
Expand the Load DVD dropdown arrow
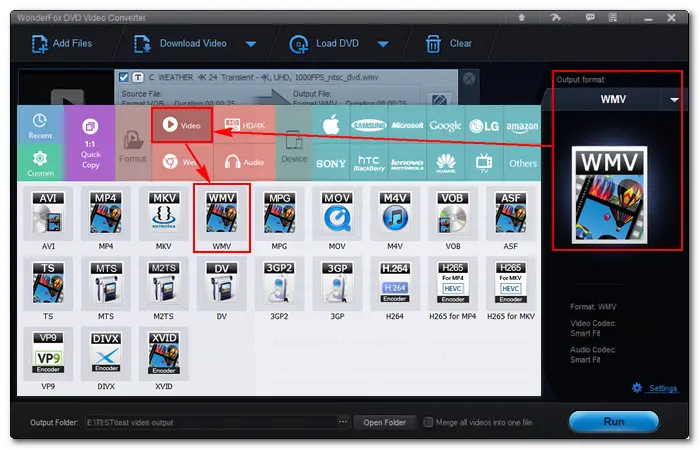(383, 44)
